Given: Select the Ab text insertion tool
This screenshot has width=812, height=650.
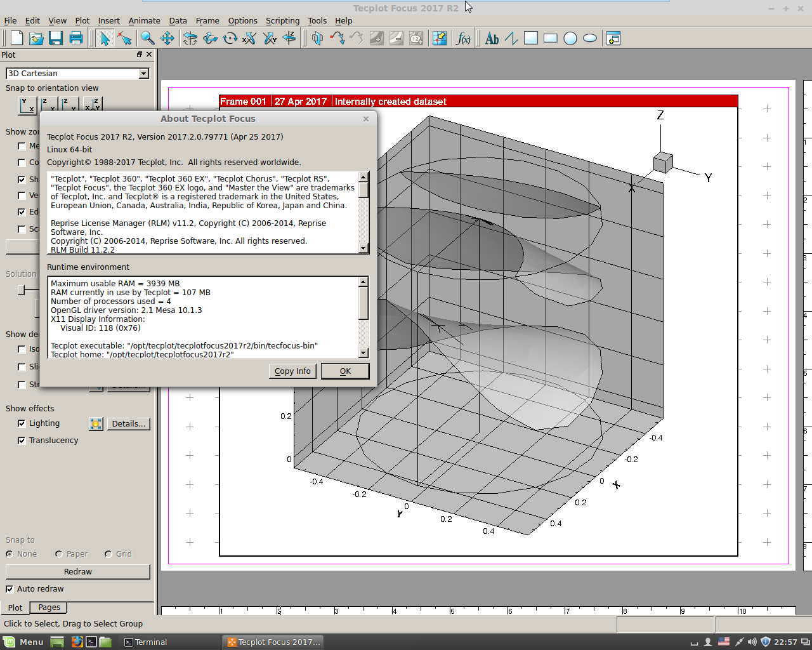Looking at the screenshot, I should point(492,38).
